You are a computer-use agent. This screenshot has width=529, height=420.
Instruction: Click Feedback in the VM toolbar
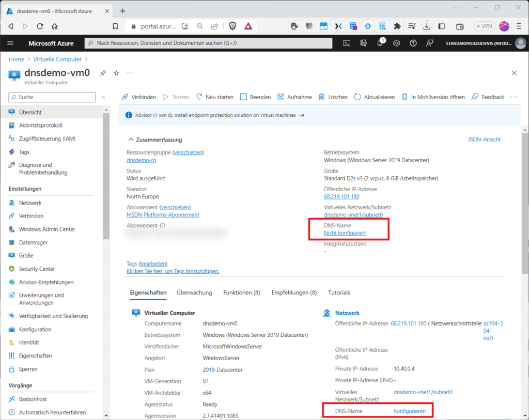[488, 97]
